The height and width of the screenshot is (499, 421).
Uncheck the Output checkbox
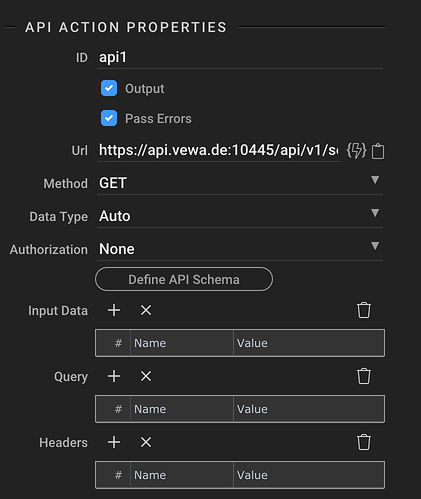pos(109,88)
